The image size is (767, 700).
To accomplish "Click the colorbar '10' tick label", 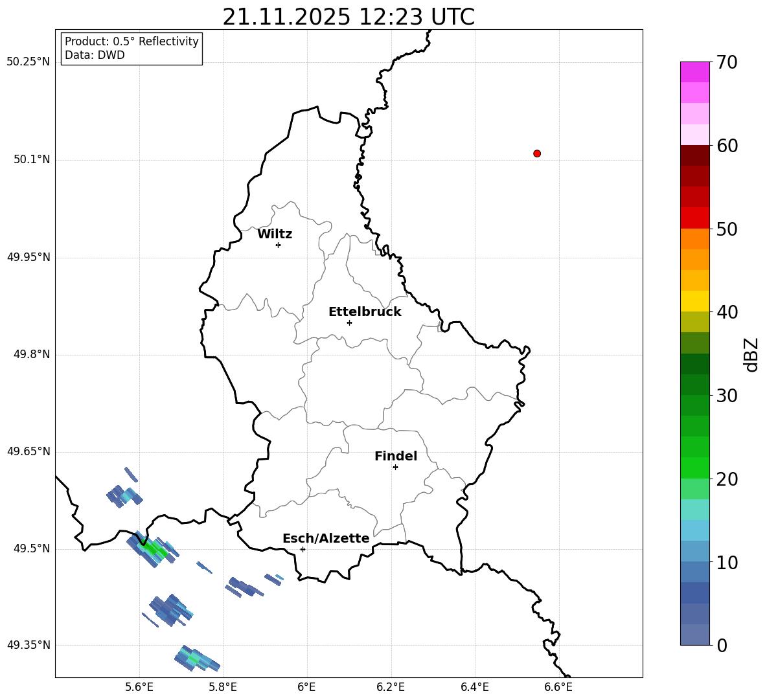I will coord(727,562).
